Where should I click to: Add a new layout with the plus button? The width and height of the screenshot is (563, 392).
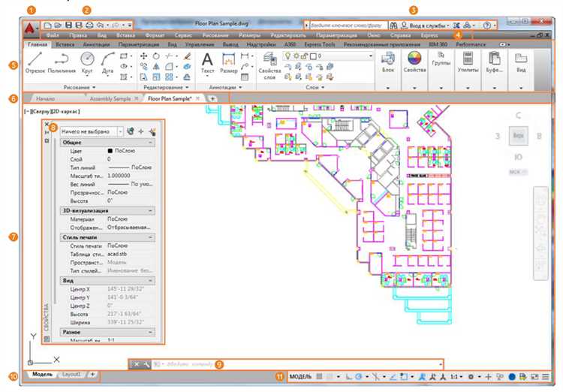pos(92,375)
